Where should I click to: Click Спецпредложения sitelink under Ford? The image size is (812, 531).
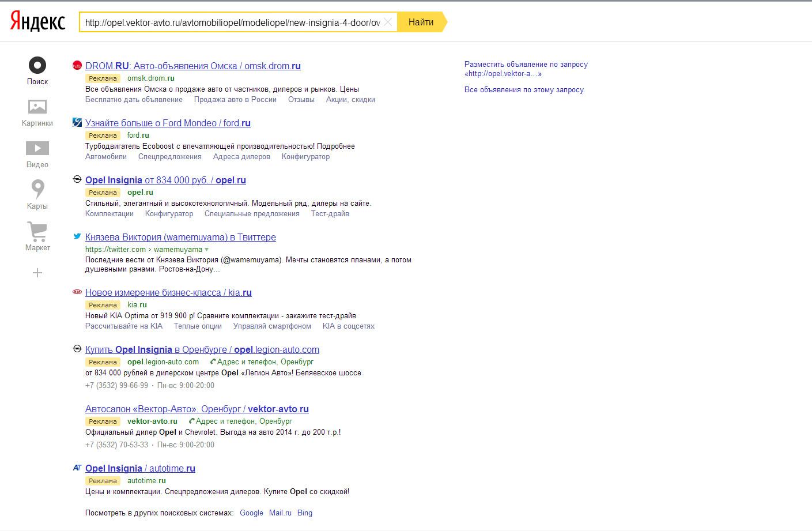point(170,156)
